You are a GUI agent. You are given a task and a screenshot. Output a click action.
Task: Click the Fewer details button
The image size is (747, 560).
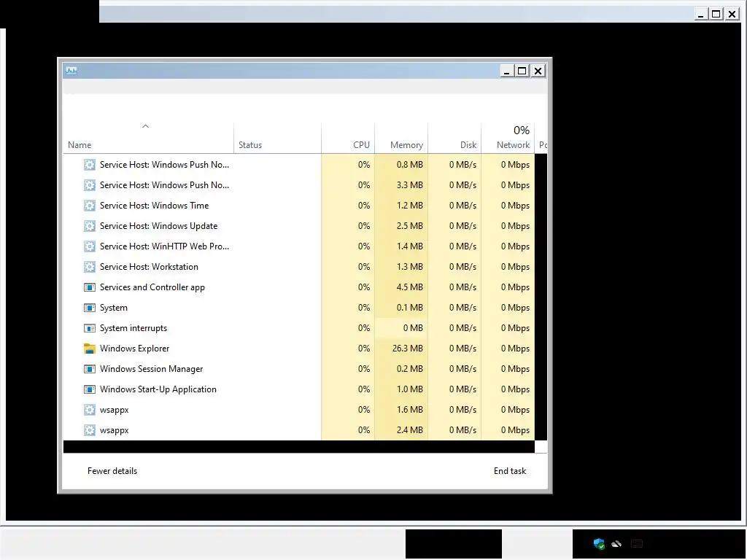pos(112,471)
